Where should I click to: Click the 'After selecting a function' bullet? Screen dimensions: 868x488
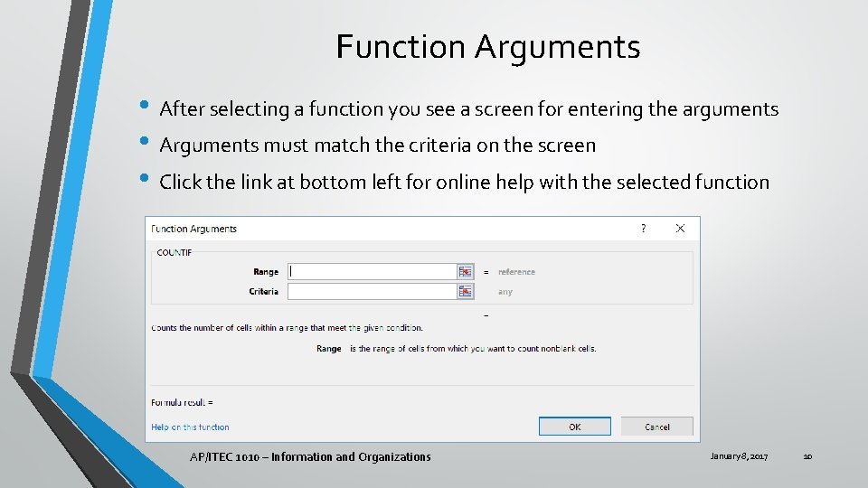point(469,109)
